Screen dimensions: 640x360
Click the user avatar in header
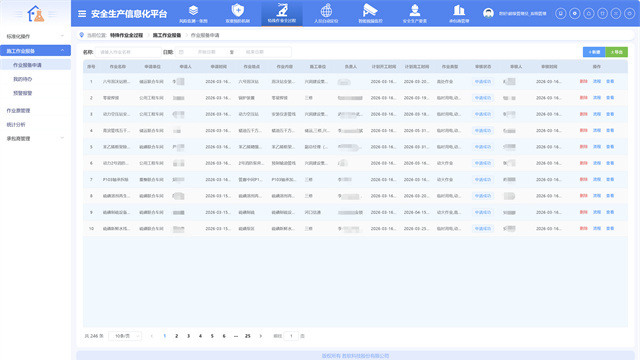[488, 13]
